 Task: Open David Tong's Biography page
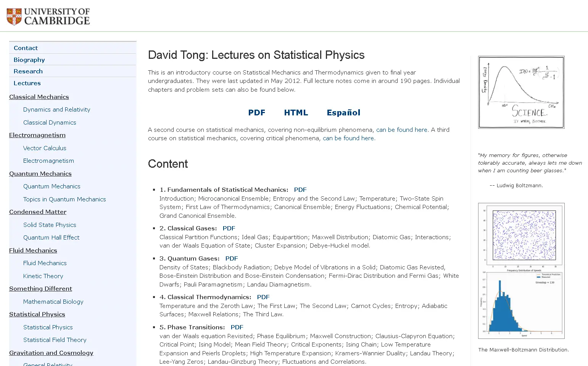point(29,60)
